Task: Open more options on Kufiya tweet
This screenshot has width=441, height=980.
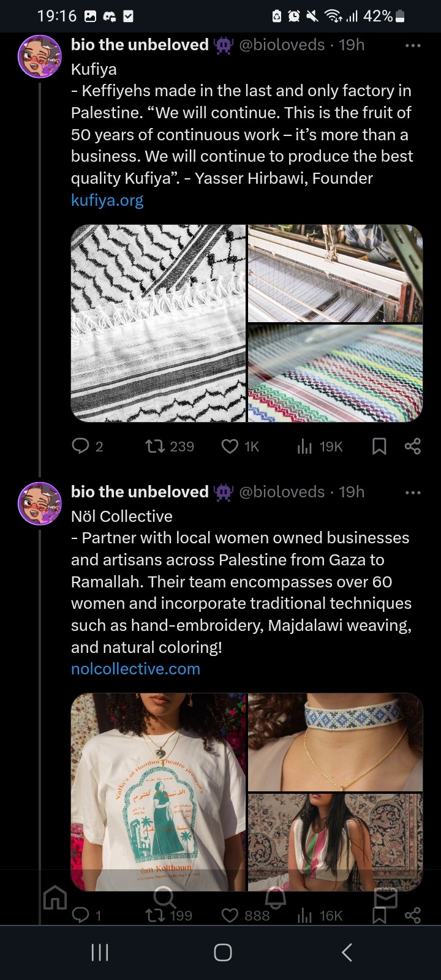Action: pos(413,45)
